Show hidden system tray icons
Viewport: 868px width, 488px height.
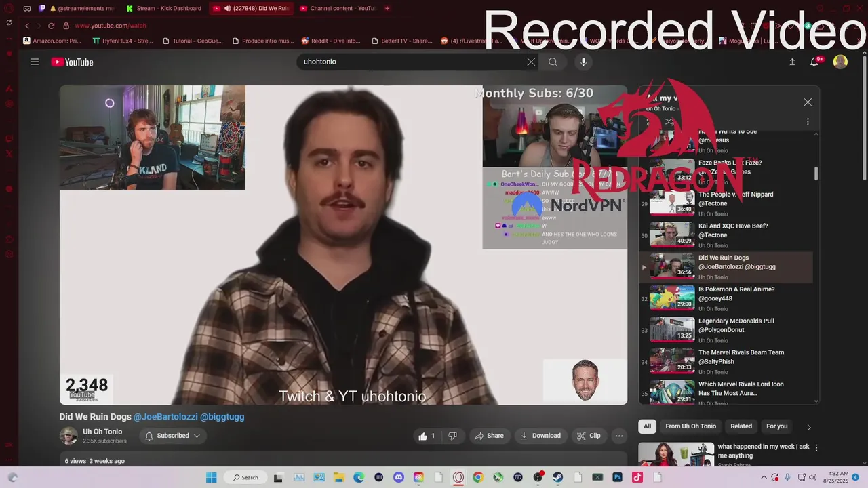(x=764, y=477)
